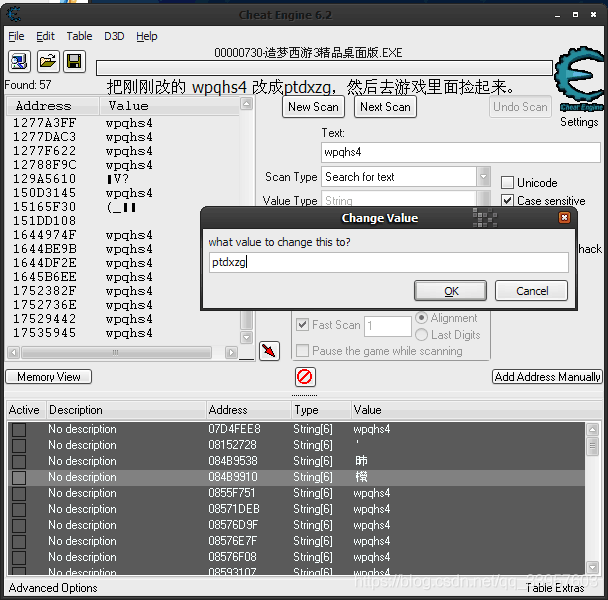This screenshot has height=600, width=608.
Task: Click the Address column header in found list
Action: [53, 106]
